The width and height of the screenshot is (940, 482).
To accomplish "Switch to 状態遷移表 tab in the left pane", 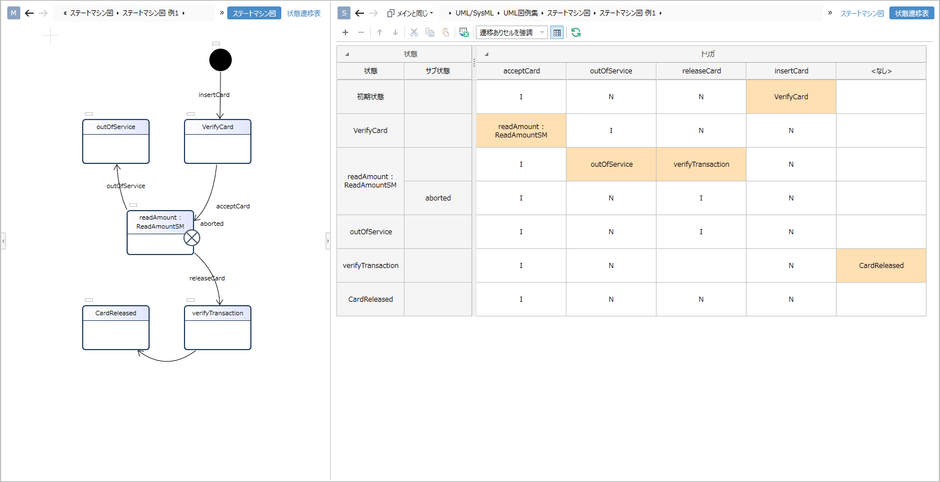I will tap(304, 13).
